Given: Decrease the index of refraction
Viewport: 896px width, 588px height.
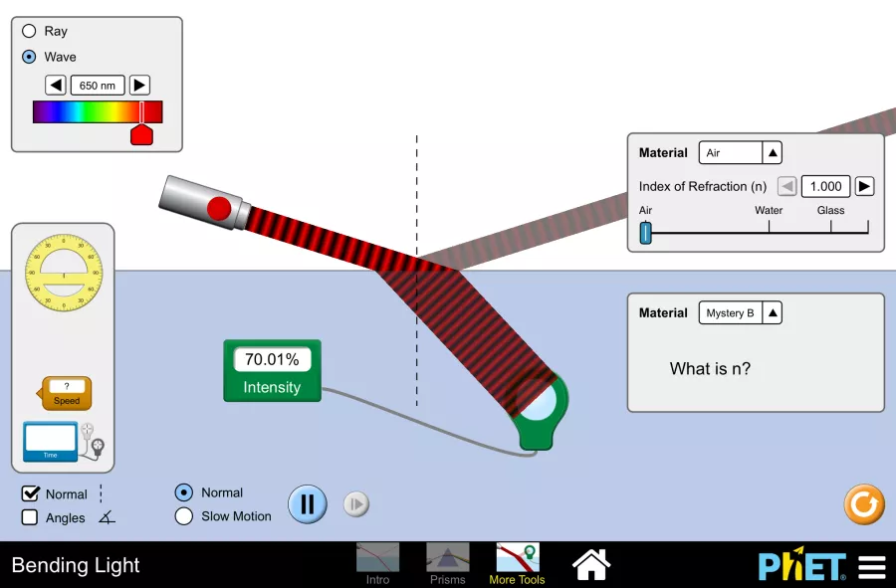Looking at the screenshot, I should tap(786, 186).
